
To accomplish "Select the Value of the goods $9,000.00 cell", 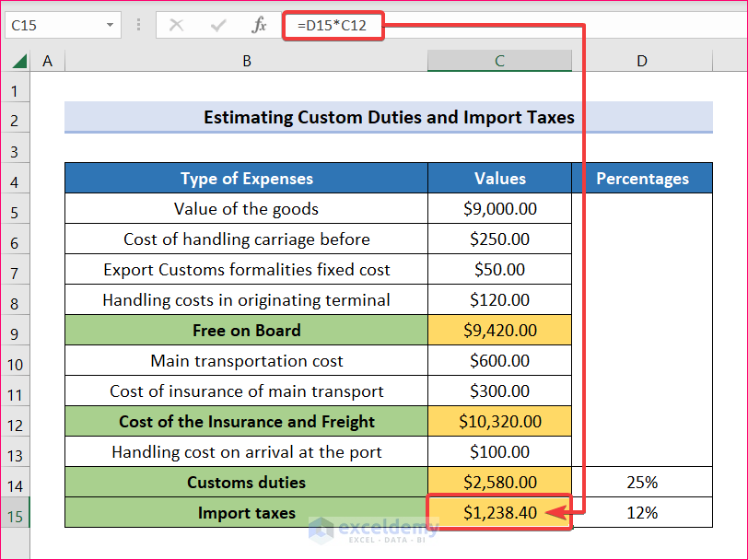I will pos(499,209).
